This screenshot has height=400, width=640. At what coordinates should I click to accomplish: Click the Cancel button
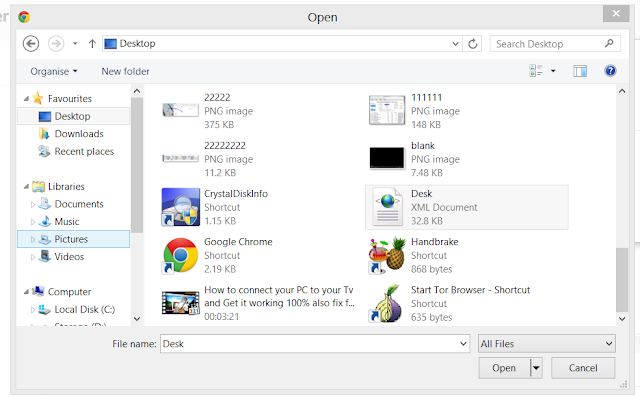coord(583,368)
